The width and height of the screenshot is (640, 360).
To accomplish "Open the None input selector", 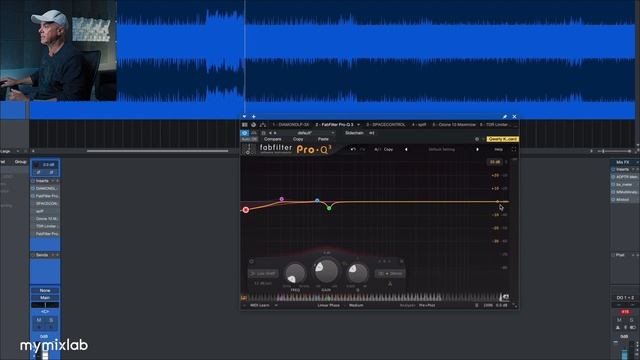I will (x=45, y=291).
